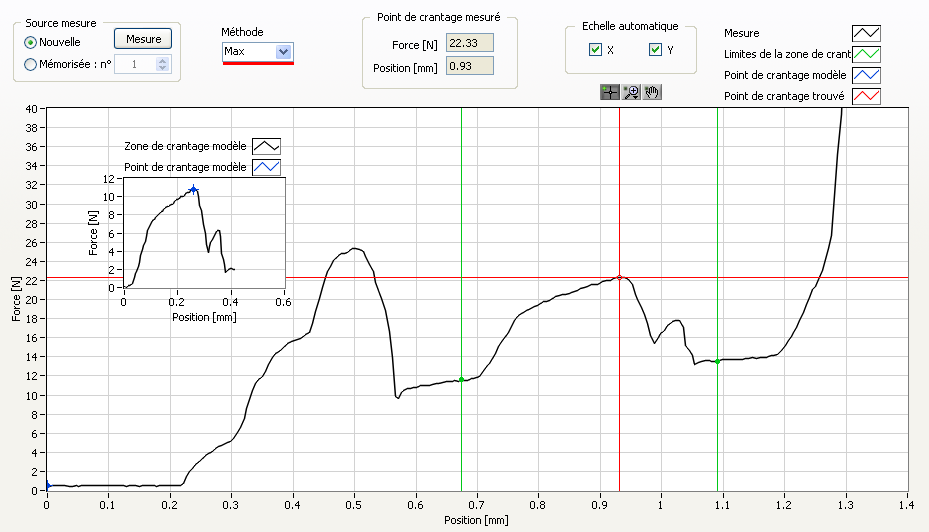
Task: Click inset Zone de crantage modèle icon
Action: coord(267,146)
